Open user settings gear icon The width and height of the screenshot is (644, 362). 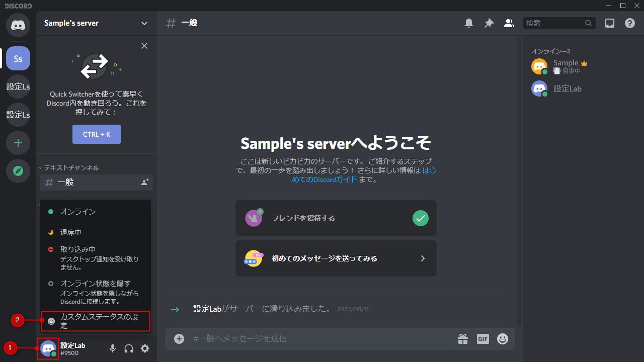click(x=145, y=348)
